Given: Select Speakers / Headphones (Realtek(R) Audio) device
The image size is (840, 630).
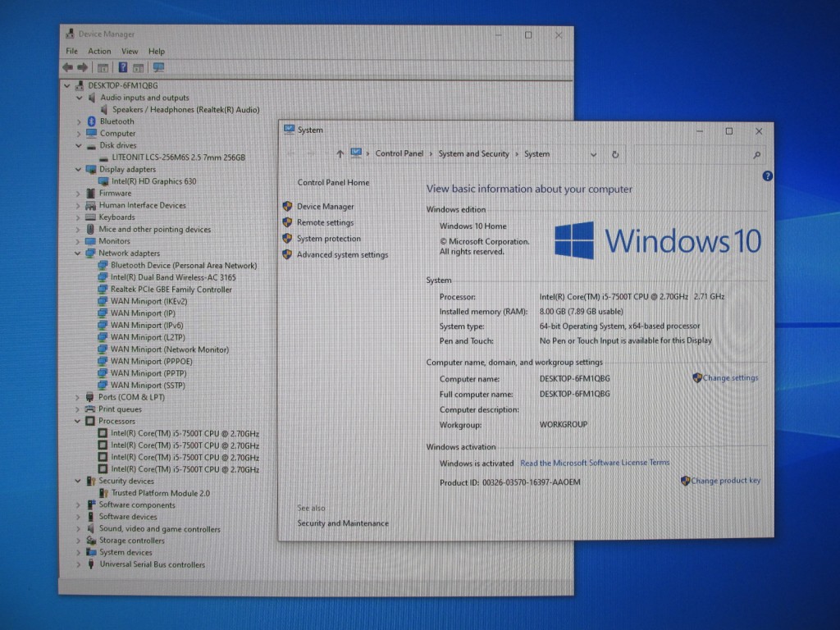Looking at the screenshot, I should [x=186, y=110].
